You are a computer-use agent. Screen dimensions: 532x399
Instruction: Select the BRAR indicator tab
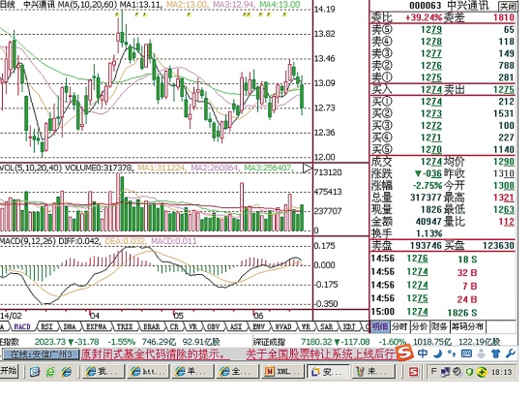[151, 326]
